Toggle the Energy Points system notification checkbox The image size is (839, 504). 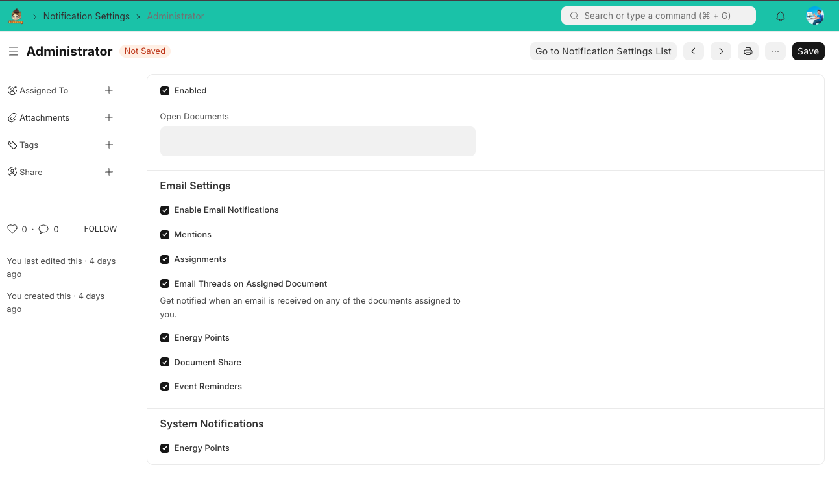(x=165, y=448)
